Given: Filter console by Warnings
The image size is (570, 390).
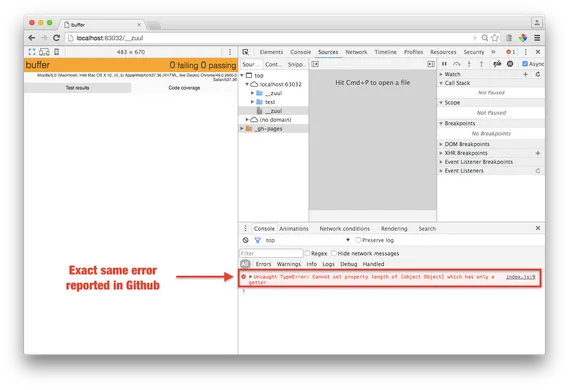Looking at the screenshot, I should [289, 264].
